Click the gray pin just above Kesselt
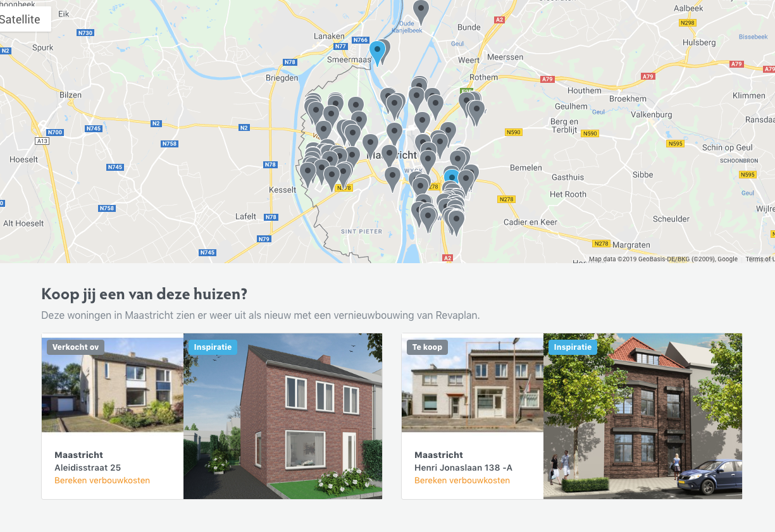The image size is (775, 532). [307, 174]
